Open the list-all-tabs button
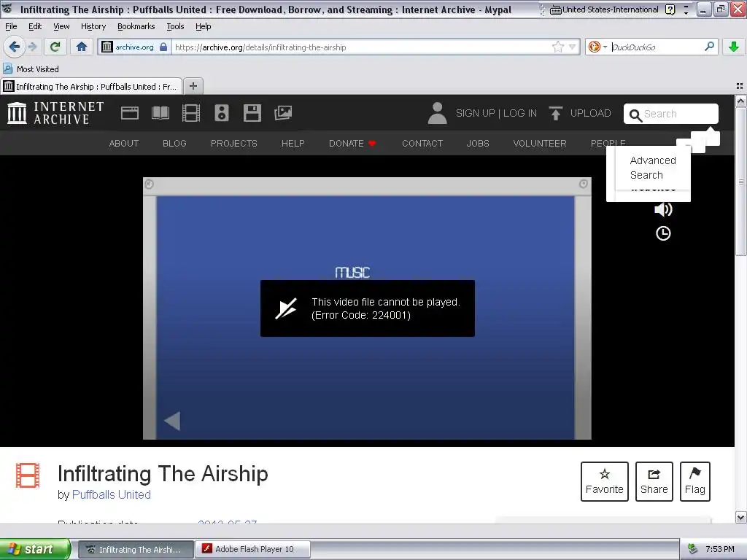Screen dimensions: 747x560 tap(740, 86)
